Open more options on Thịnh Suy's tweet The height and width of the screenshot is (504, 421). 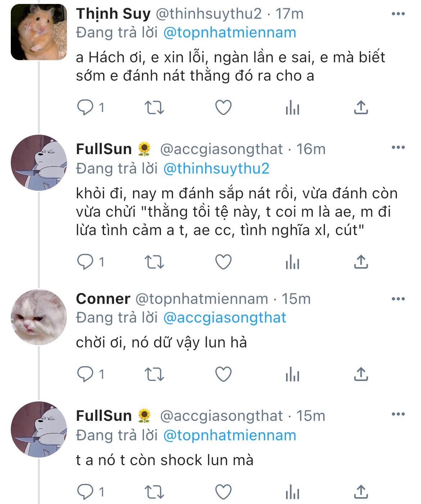pyautogui.click(x=398, y=14)
